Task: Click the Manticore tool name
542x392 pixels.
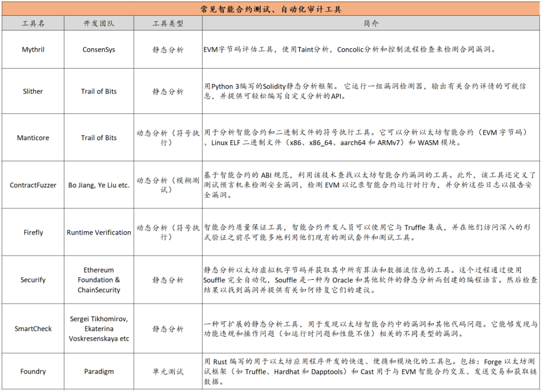Action: 32,138
